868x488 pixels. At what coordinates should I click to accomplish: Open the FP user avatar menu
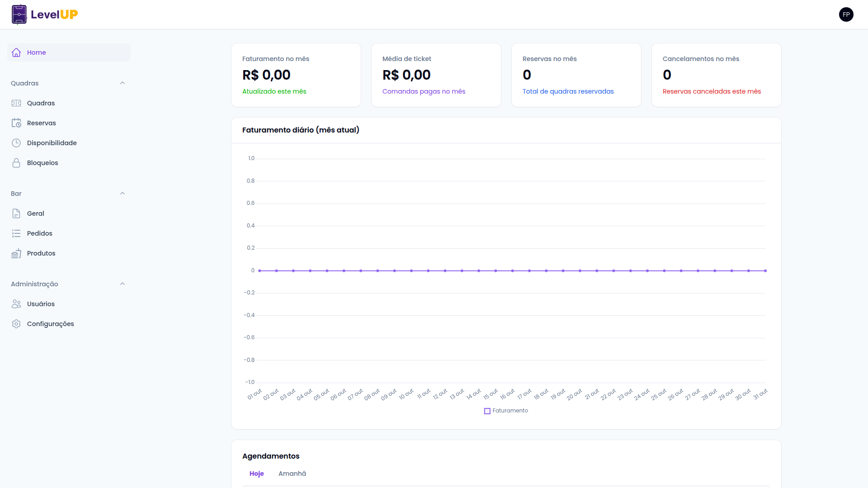click(846, 14)
